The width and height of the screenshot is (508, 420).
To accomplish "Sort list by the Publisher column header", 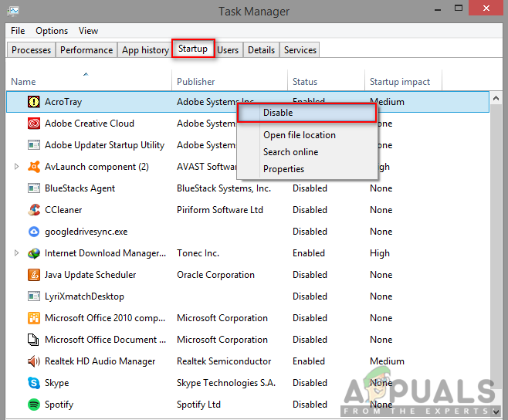I will pos(196,82).
